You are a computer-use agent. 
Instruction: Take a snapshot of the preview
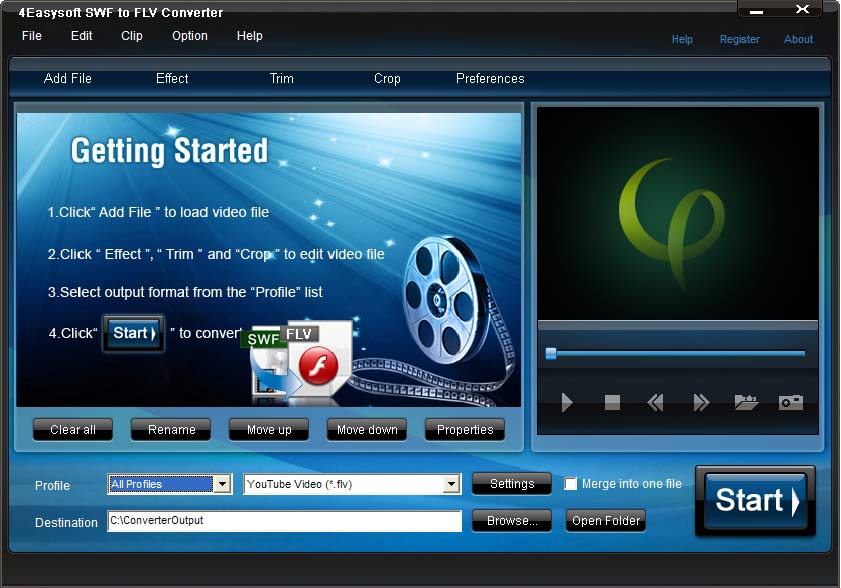coord(790,402)
